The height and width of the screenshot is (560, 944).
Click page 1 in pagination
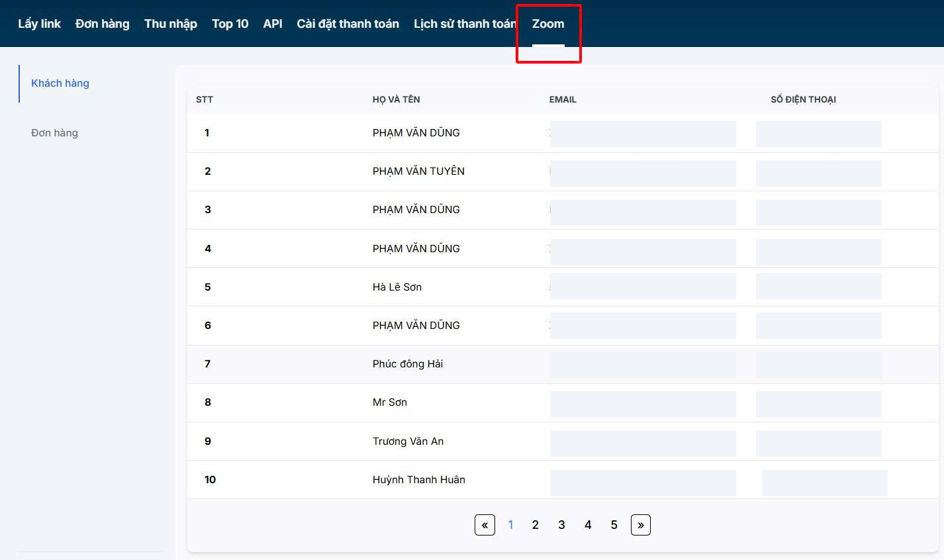(510, 525)
